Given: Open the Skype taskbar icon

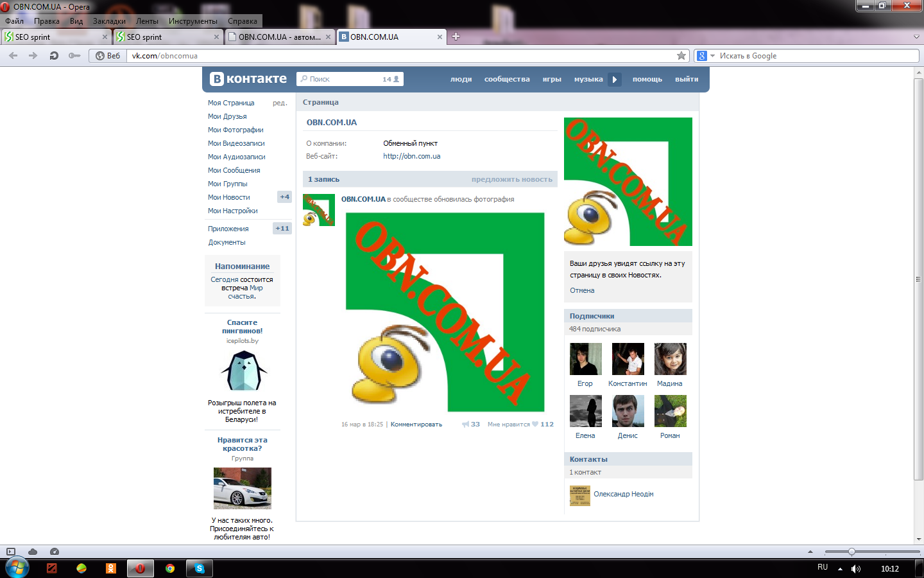Looking at the screenshot, I should [x=200, y=568].
